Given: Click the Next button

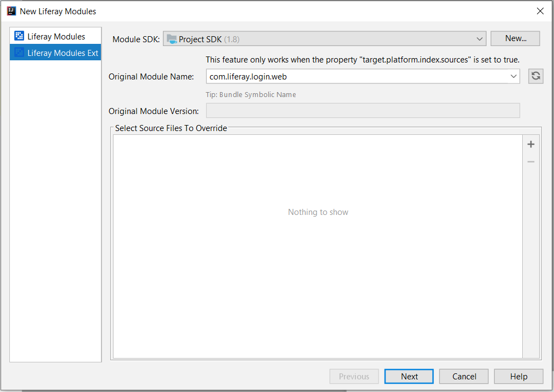Looking at the screenshot, I should 409,377.
